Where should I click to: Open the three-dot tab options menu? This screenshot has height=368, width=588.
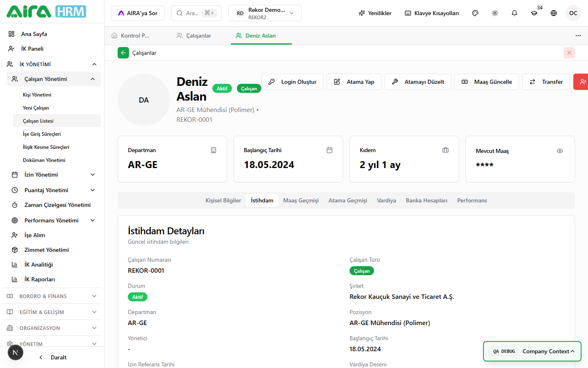click(578, 36)
